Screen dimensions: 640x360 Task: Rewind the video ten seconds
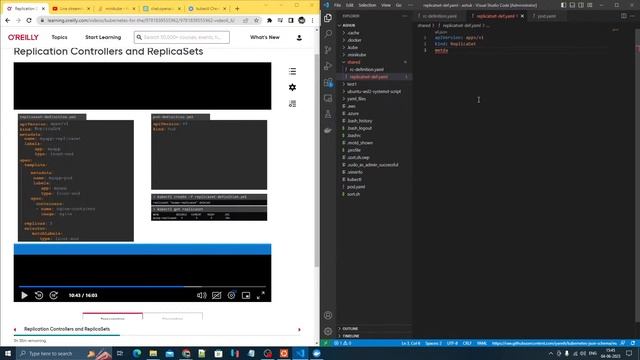click(39, 295)
